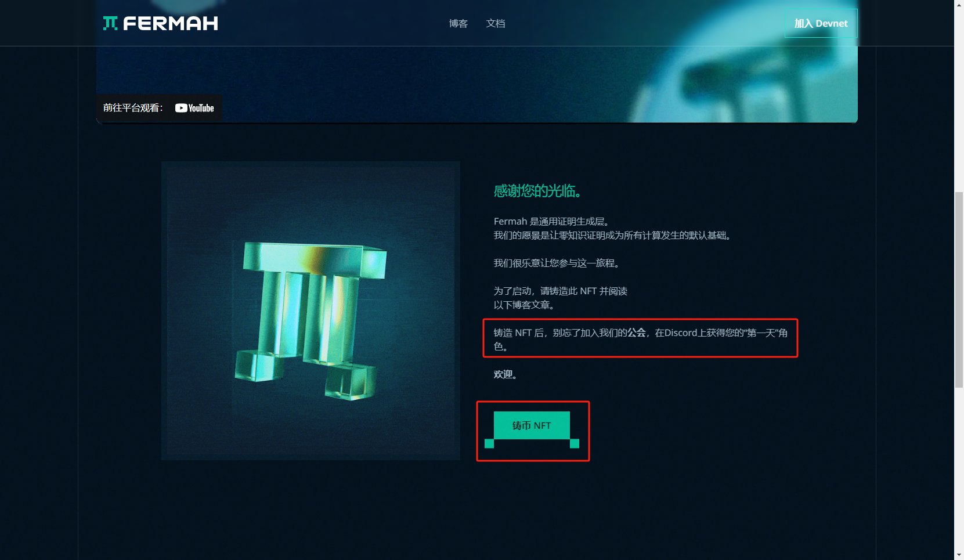Click the FERMAH wordmark in header
964x560 pixels.
click(x=171, y=23)
